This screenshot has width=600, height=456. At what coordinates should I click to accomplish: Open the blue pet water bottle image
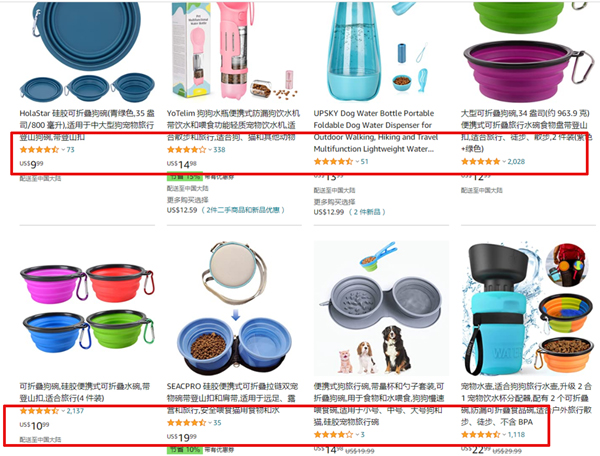(x=528, y=309)
